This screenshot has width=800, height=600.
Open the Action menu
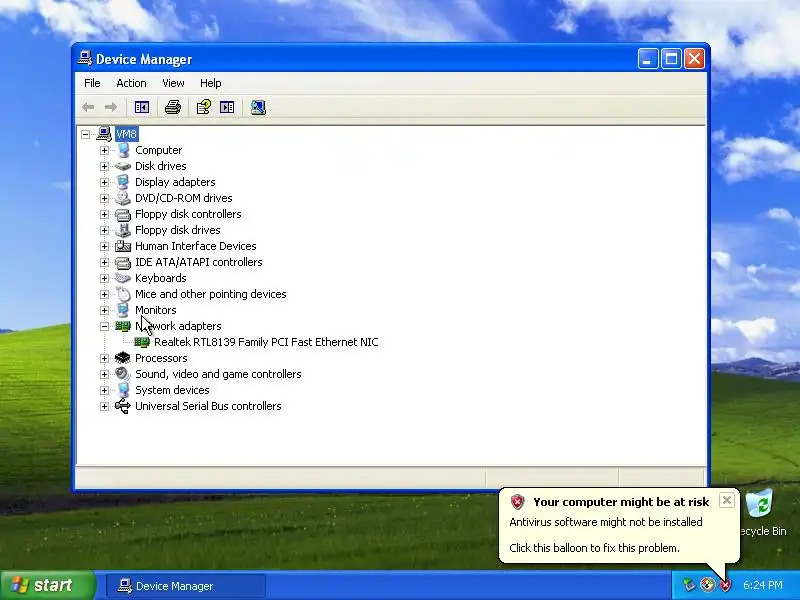[131, 83]
